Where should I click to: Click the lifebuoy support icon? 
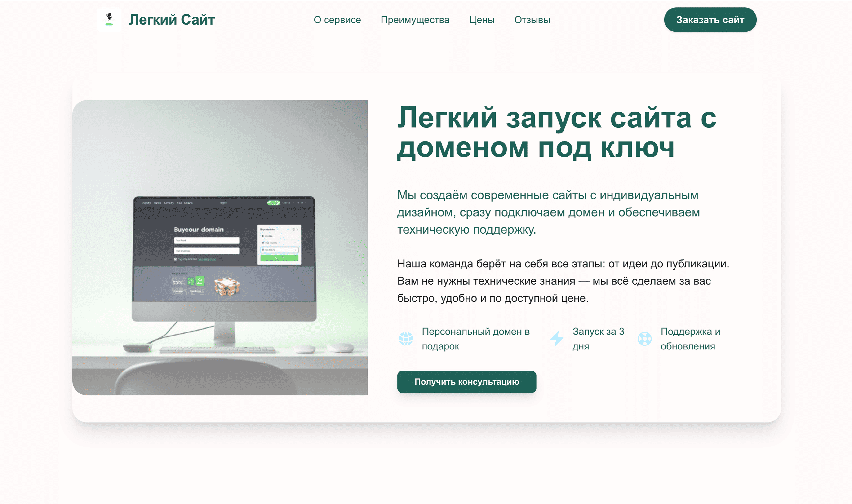pos(644,339)
